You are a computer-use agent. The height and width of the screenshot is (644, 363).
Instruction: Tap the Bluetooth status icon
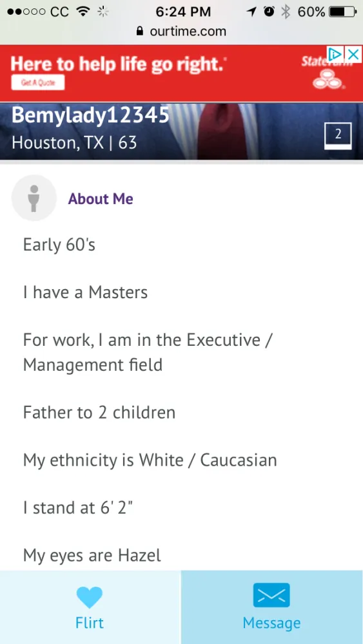click(285, 12)
